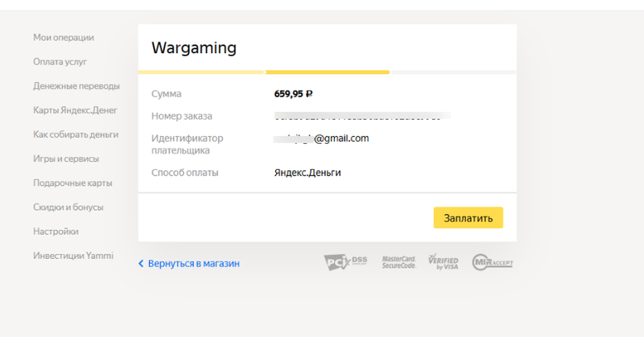This screenshot has width=644, height=337.
Task: Click the last grey progress step
Action: pos(453,72)
